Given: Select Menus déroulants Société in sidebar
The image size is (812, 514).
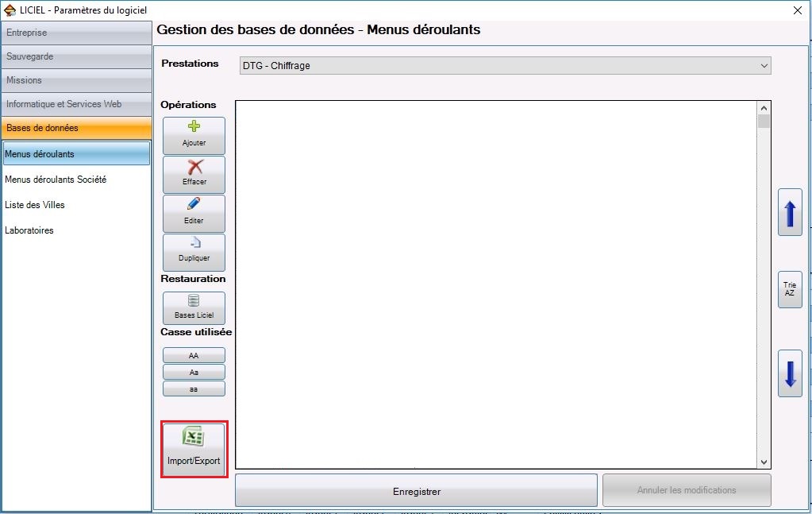Looking at the screenshot, I should tap(56, 180).
